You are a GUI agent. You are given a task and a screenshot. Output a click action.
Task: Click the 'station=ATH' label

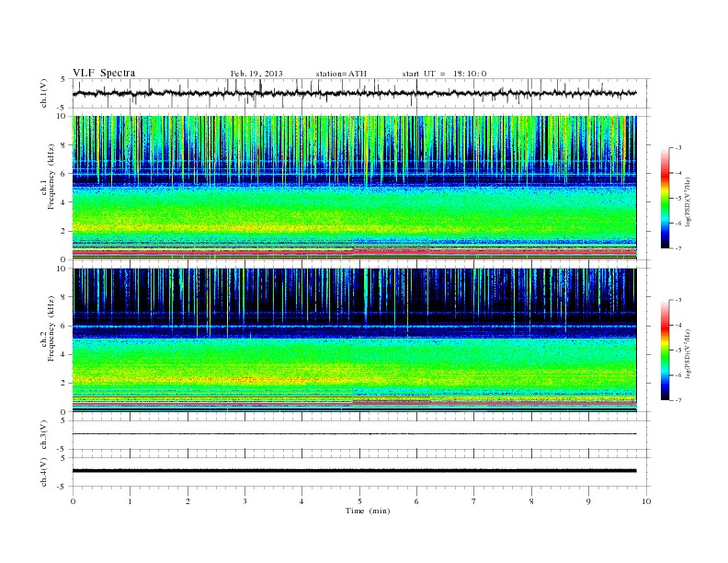pos(341,74)
